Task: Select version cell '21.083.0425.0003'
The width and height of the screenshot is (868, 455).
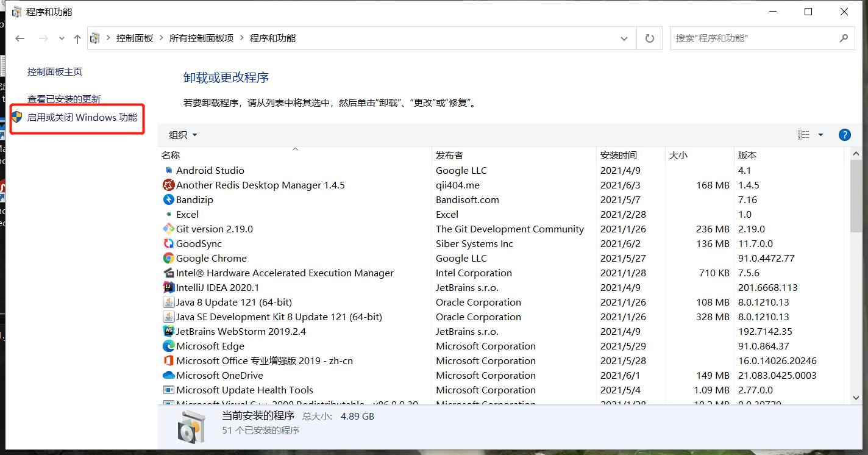Action: pos(777,375)
